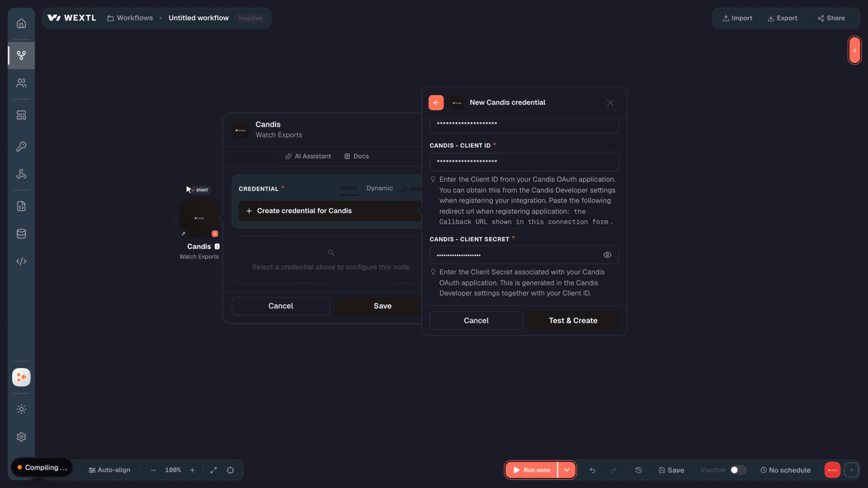The width and height of the screenshot is (868, 488).
Task: Open the Home icon in sidebar
Action: click(x=21, y=24)
